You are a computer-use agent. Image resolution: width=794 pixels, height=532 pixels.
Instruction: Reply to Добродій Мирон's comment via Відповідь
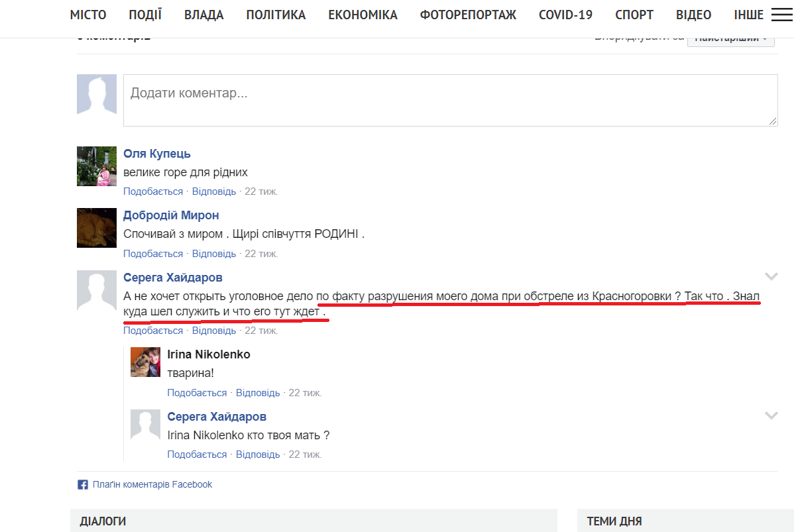click(213, 254)
